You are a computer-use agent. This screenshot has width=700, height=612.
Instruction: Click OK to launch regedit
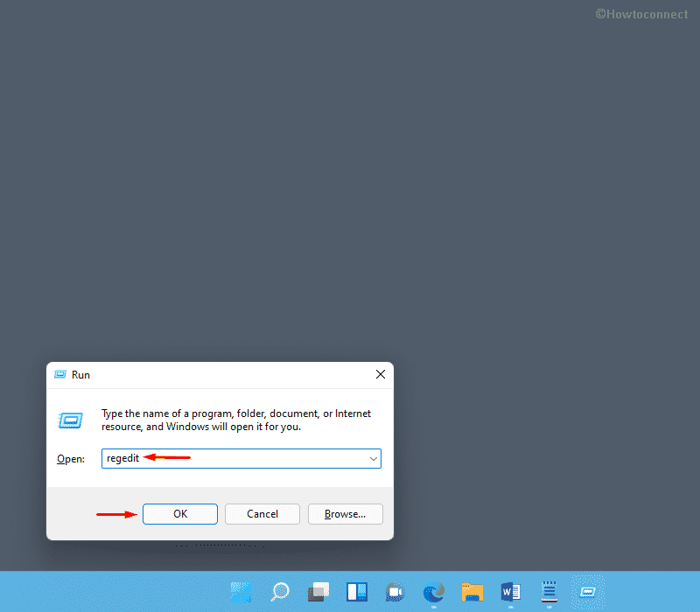click(180, 514)
